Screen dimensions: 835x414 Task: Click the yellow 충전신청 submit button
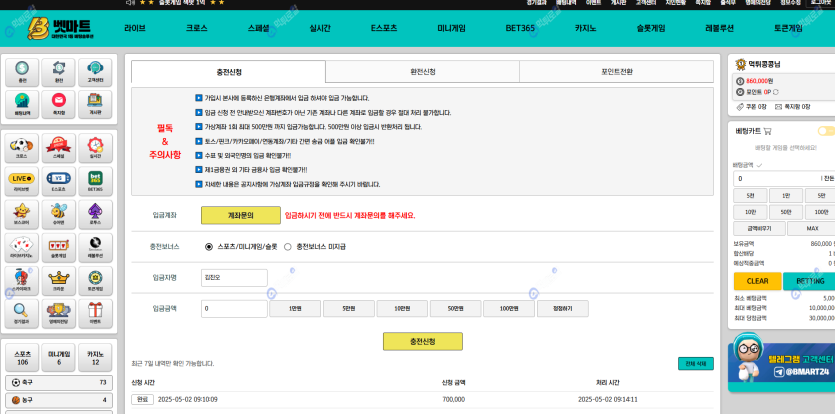click(x=422, y=342)
